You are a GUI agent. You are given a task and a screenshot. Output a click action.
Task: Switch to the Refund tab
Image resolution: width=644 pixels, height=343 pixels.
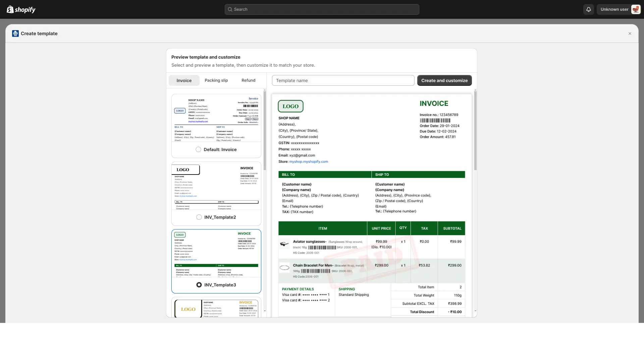pyautogui.click(x=249, y=80)
